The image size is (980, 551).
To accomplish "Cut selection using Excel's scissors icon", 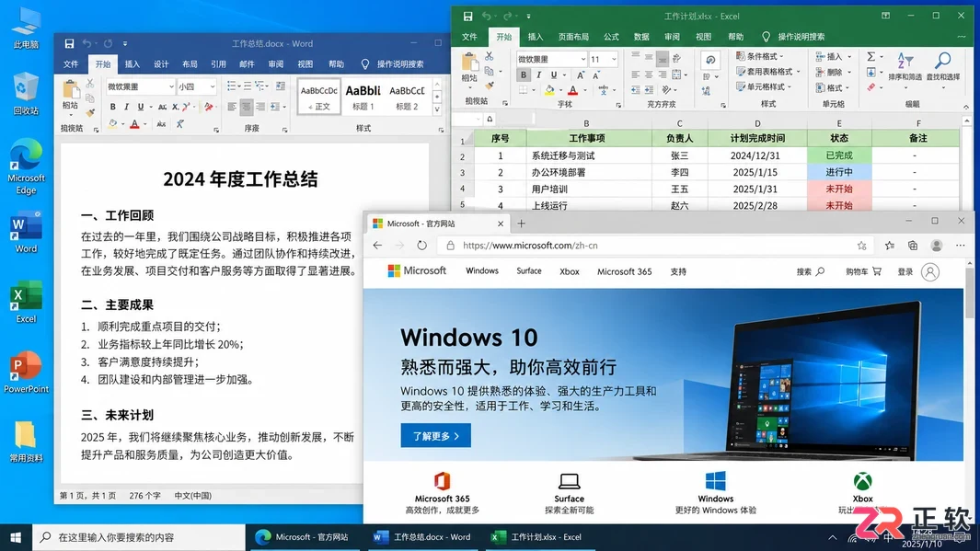I will (x=489, y=56).
